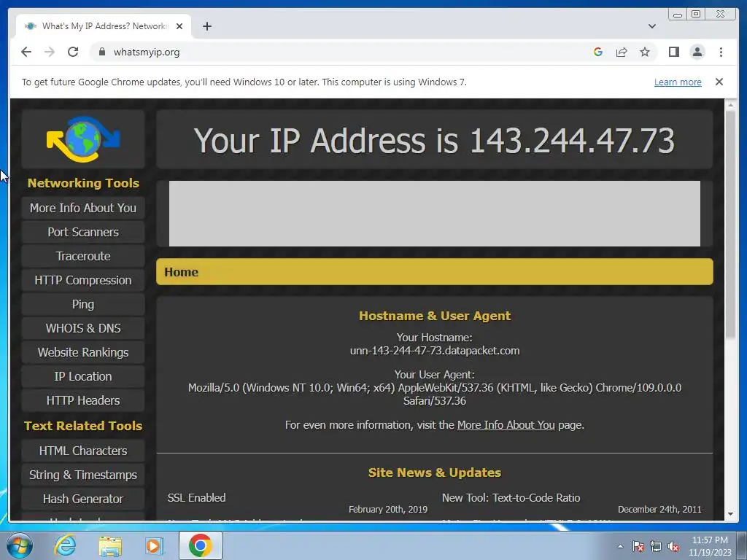The width and height of the screenshot is (747, 560).
Task: Click the scrollbar down arrow
Action: pyautogui.click(x=730, y=514)
